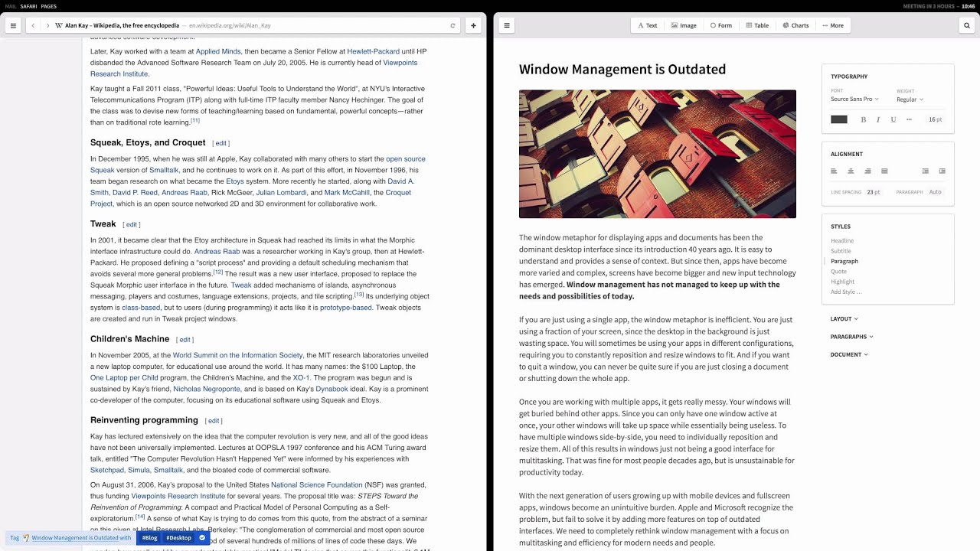980x551 pixels.
Task: Insert Image from Pages toolbar
Action: pos(684,25)
